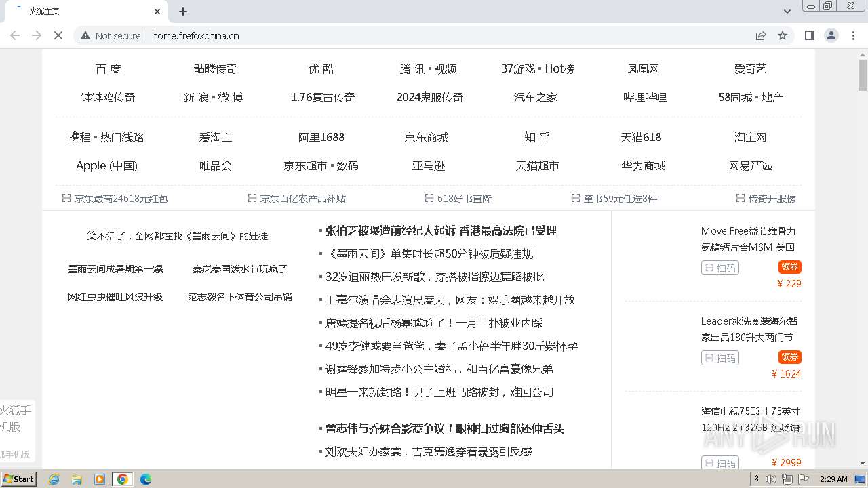Close the 火狐主页 tab
868x488 pixels.
click(157, 12)
